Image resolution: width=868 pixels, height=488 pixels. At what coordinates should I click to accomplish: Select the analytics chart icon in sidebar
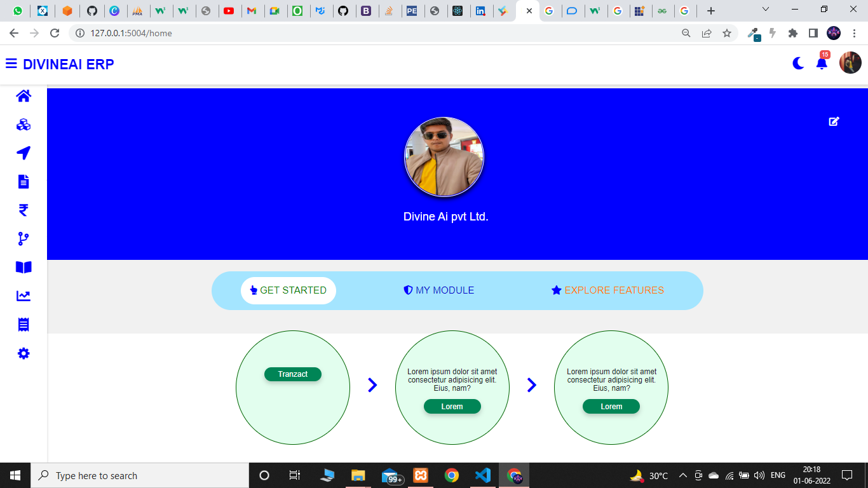click(x=23, y=295)
